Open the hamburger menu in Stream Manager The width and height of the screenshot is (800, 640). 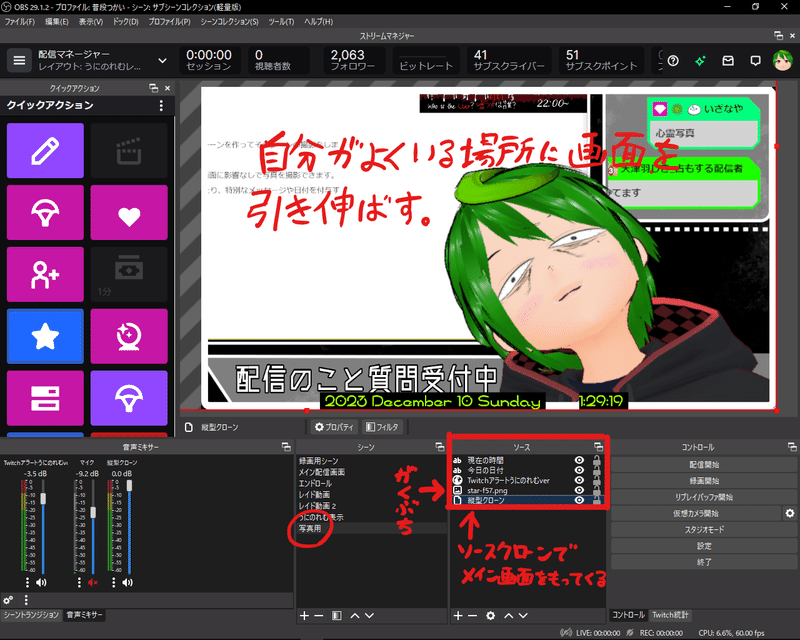coord(19,61)
